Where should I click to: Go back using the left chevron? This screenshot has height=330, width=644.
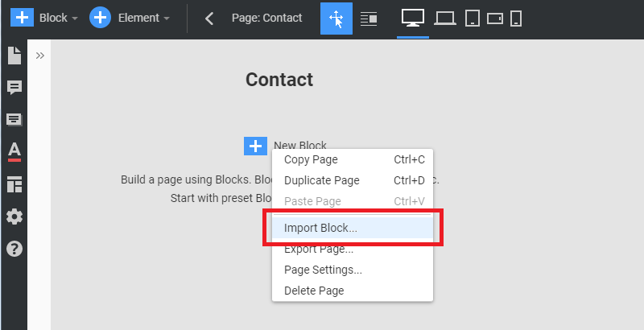[x=209, y=18]
